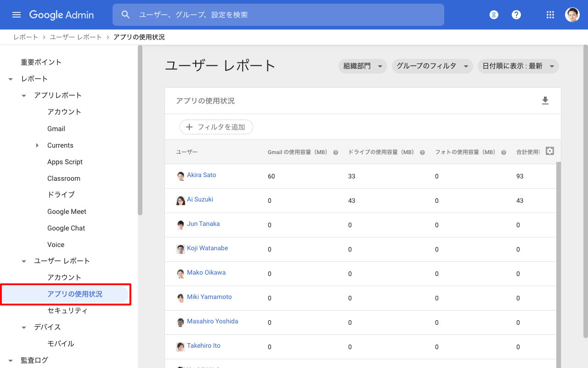Click the account profile avatar
The image size is (588, 368).
pyautogui.click(x=572, y=15)
